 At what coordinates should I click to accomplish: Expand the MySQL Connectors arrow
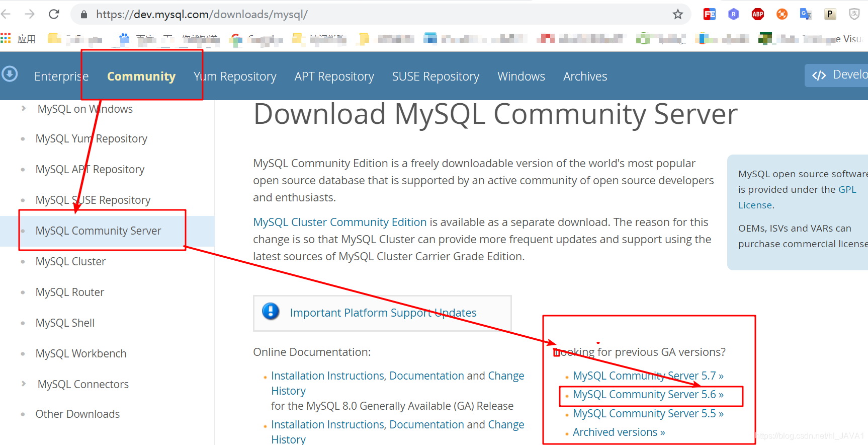pyautogui.click(x=23, y=384)
